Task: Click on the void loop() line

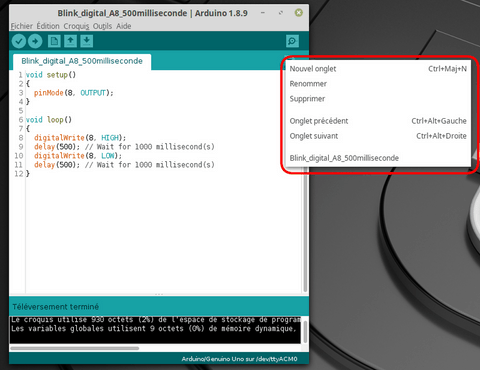Action: point(49,120)
